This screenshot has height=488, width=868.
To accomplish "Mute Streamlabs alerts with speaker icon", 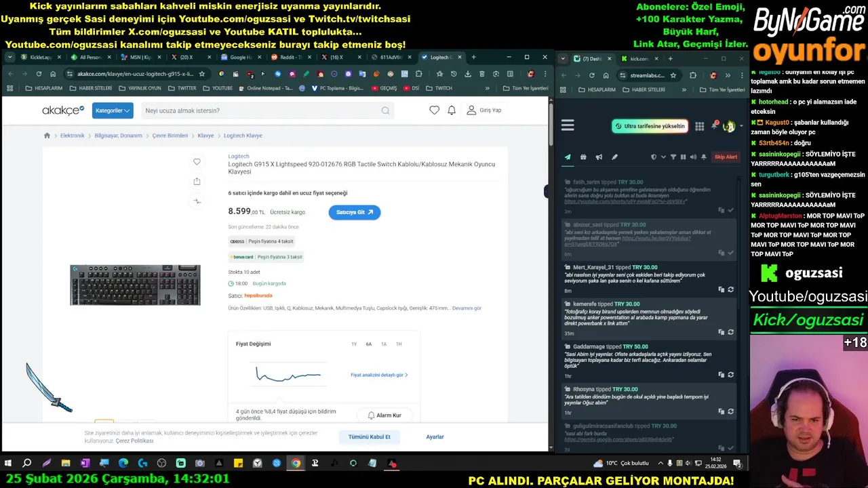I will coord(692,157).
